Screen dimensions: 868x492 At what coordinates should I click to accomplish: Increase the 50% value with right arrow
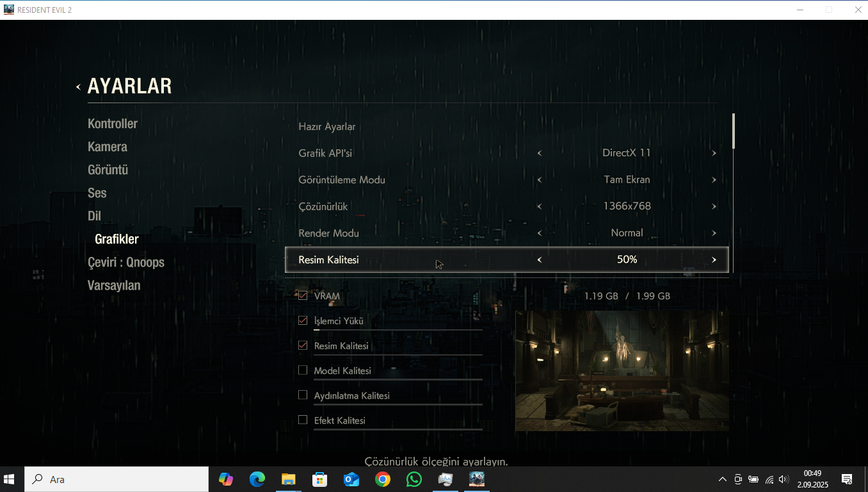(714, 259)
